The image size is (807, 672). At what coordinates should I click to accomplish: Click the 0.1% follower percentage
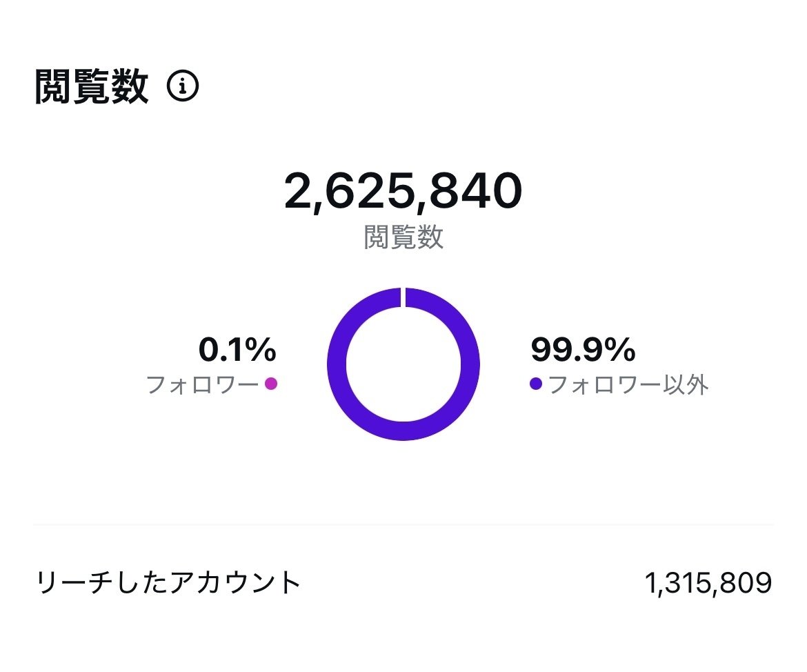click(x=237, y=350)
